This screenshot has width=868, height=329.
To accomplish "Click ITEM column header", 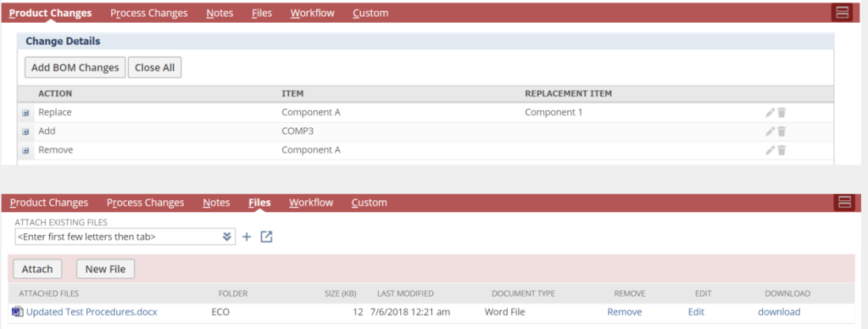I will 292,93.
